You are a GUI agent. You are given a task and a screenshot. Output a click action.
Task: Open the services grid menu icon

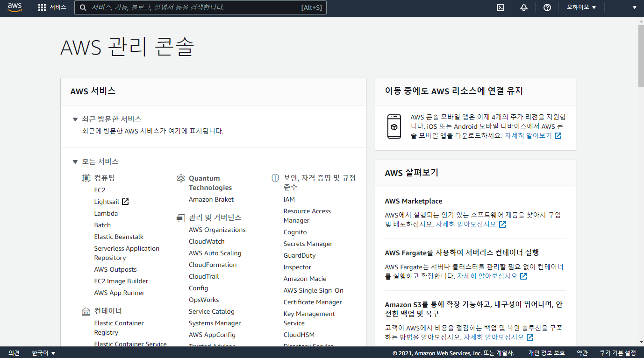[42, 7]
